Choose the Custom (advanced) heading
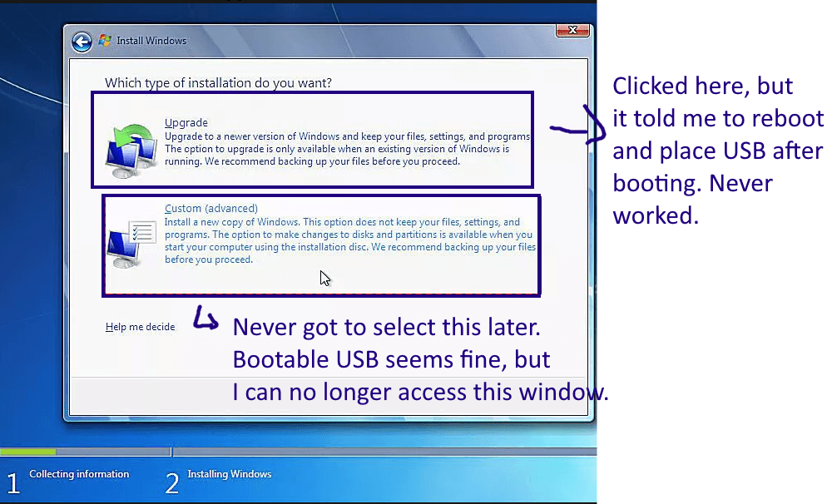This screenshot has height=504, width=832. tap(211, 209)
